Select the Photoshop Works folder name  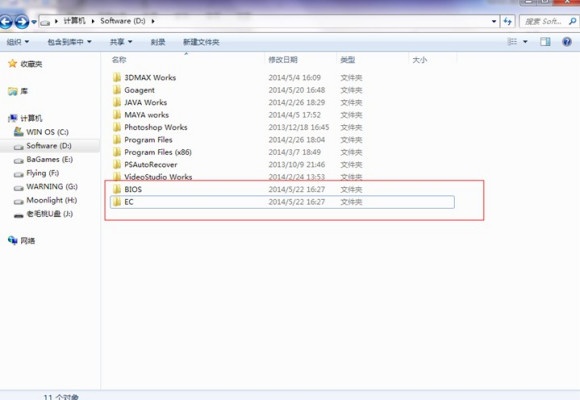coord(156,127)
